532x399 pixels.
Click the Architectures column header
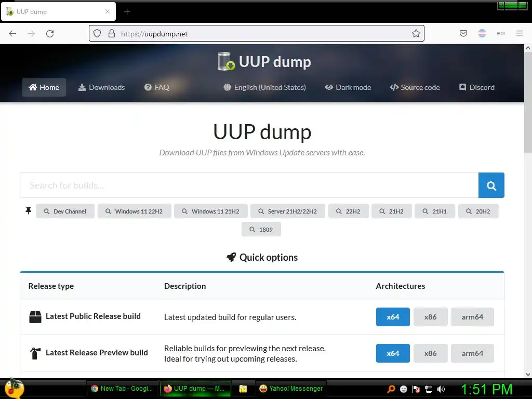pyautogui.click(x=401, y=286)
